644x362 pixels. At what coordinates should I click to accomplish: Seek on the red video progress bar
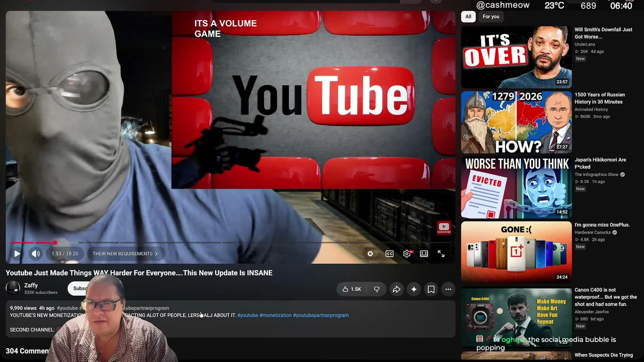pyautogui.click(x=33, y=243)
